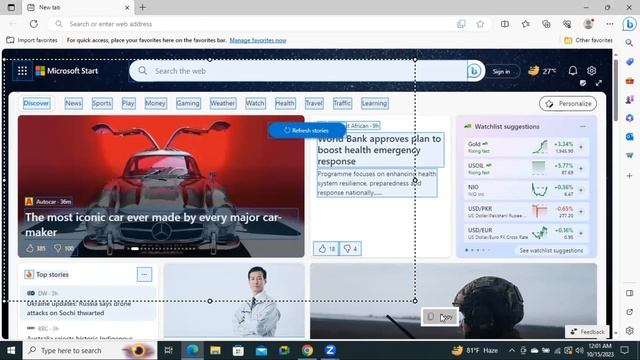Open Microsoft Store from taskbar
The width and height of the screenshot is (640, 360).
[238, 350]
